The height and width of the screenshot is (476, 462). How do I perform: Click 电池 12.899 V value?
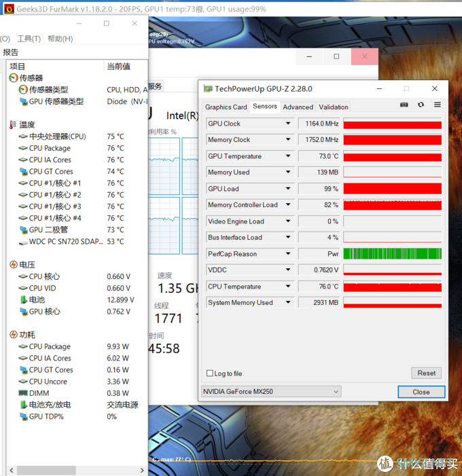[x=120, y=300]
